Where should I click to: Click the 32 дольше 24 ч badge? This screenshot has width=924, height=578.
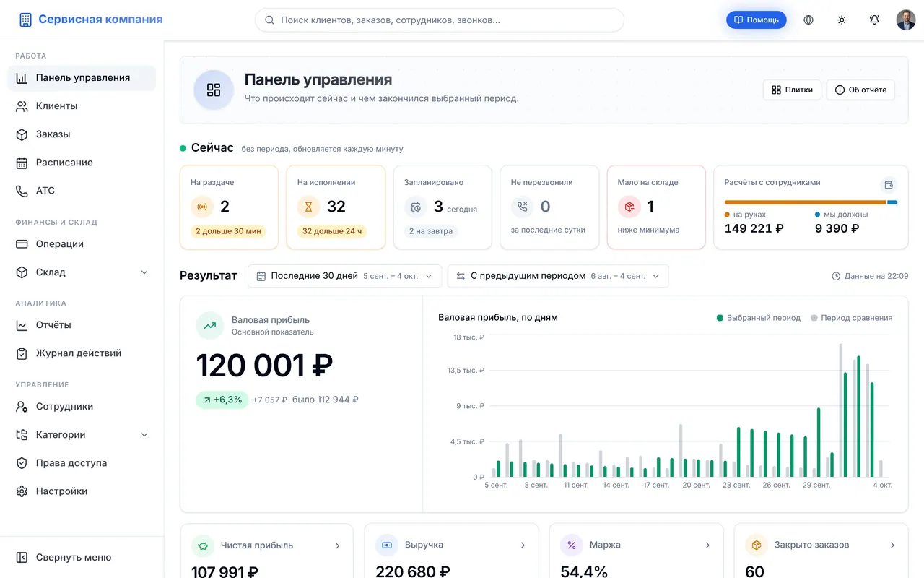(x=334, y=231)
